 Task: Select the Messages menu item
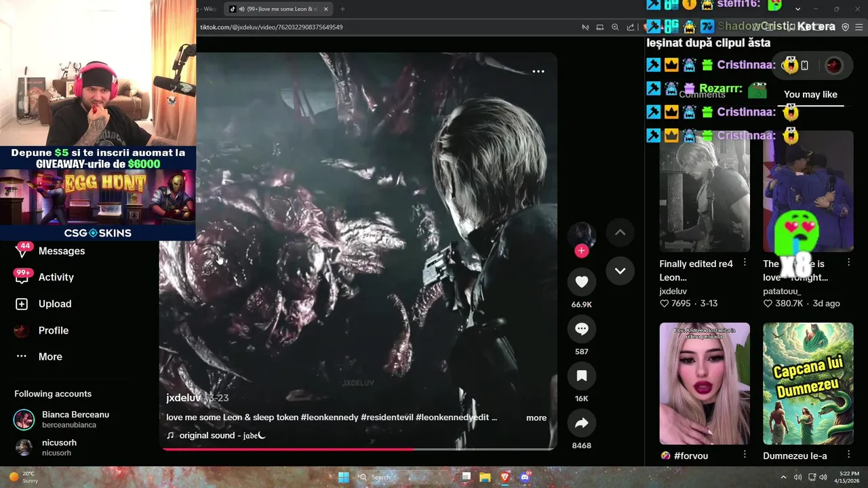(x=62, y=251)
